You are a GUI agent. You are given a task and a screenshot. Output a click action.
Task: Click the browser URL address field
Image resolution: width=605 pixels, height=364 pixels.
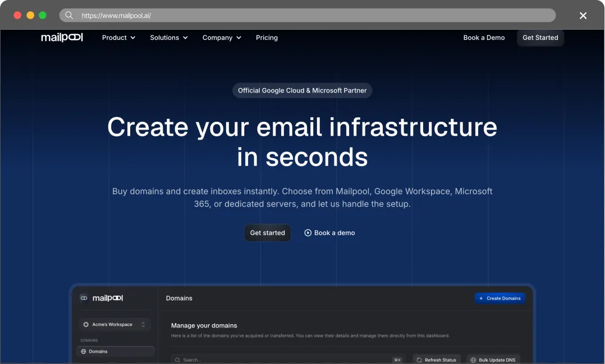[x=308, y=16]
